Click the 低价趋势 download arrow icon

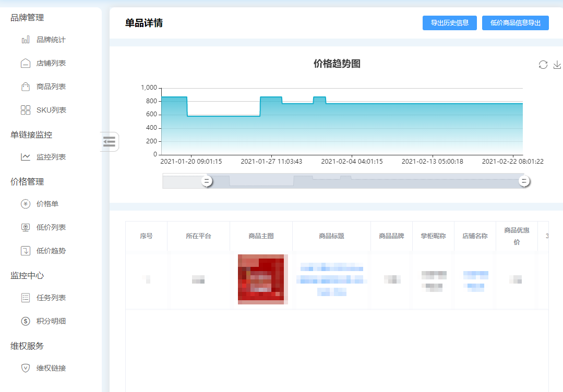coord(25,251)
